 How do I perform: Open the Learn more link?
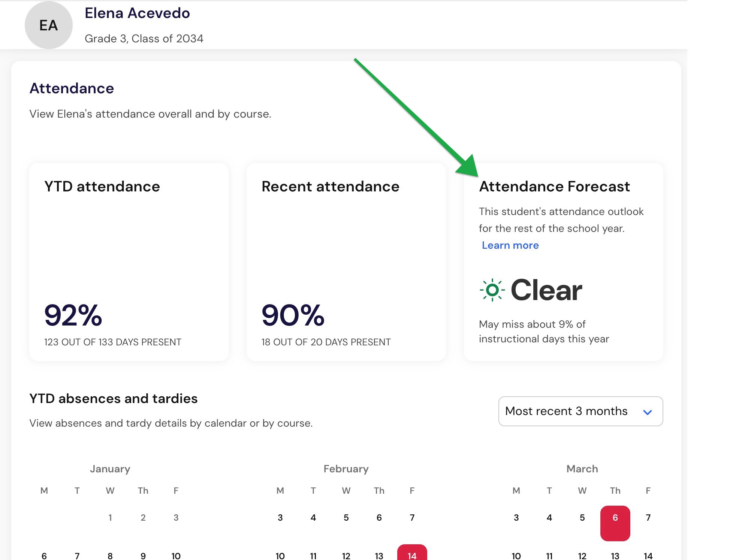click(x=510, y=245)
